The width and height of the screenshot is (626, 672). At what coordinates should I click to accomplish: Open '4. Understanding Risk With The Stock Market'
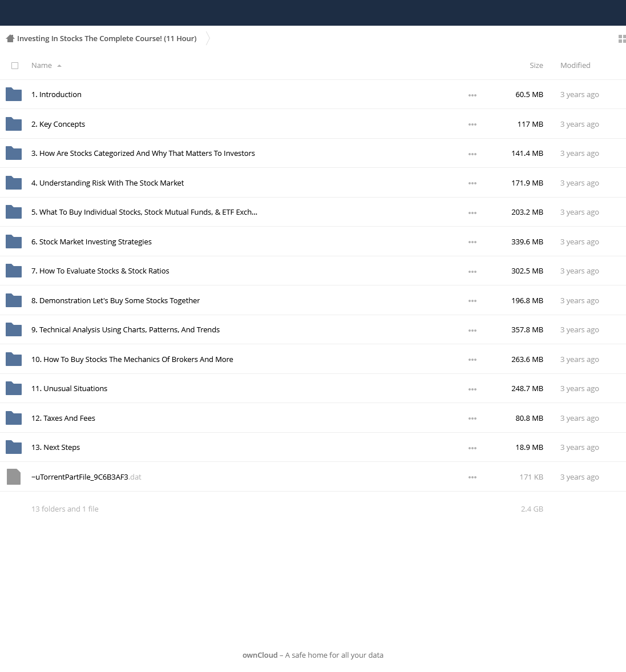coord(107,183)
